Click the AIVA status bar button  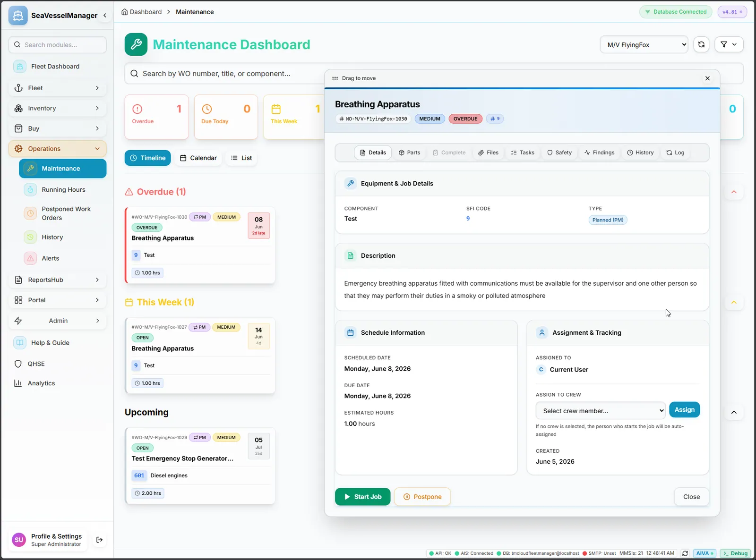tap(705, 553)
